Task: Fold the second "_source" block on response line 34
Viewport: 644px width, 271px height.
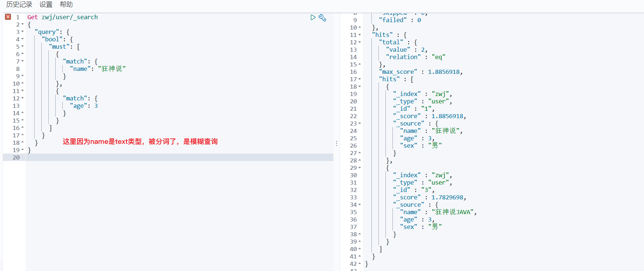Action: click(x=360, y=205)
